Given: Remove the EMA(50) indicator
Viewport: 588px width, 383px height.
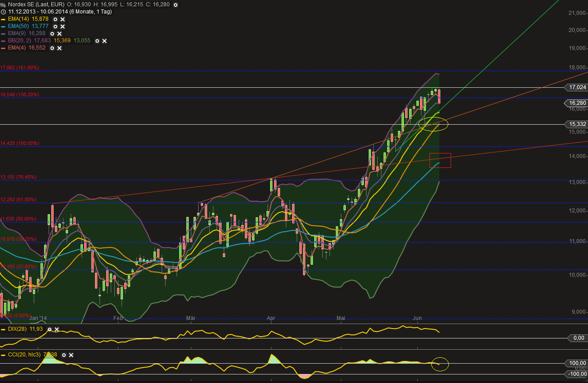Looking at the screenshot, I should click(63, 27).
